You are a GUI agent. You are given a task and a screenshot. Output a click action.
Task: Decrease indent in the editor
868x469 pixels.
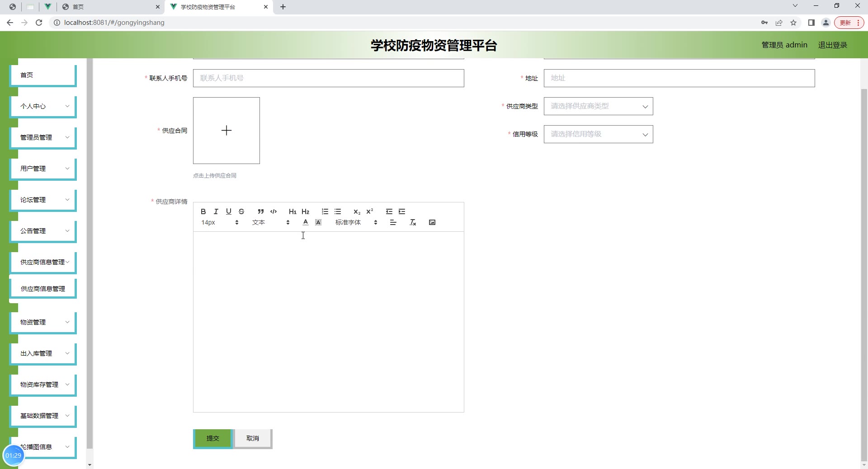point(389,211)
